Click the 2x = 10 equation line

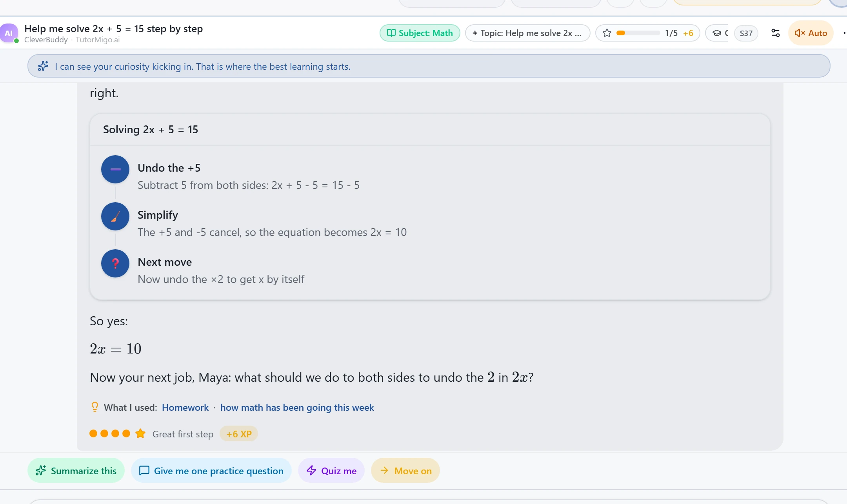[x=115, y=349]
